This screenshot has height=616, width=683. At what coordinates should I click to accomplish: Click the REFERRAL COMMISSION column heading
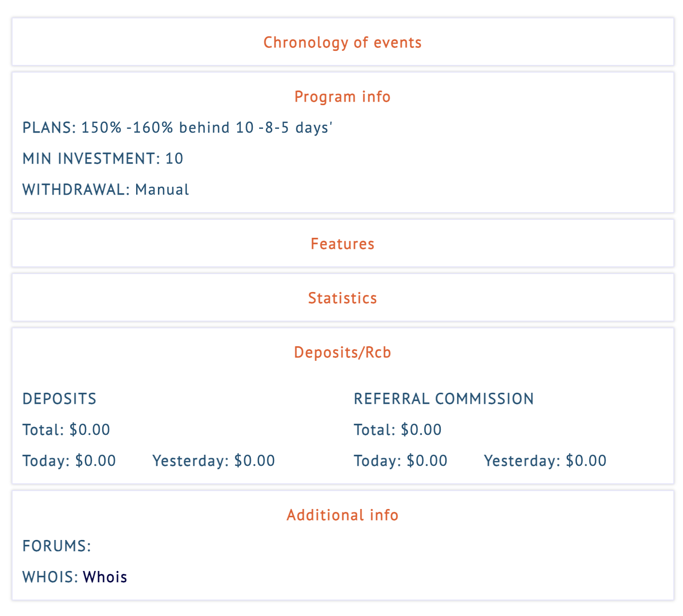click(444, 399)
